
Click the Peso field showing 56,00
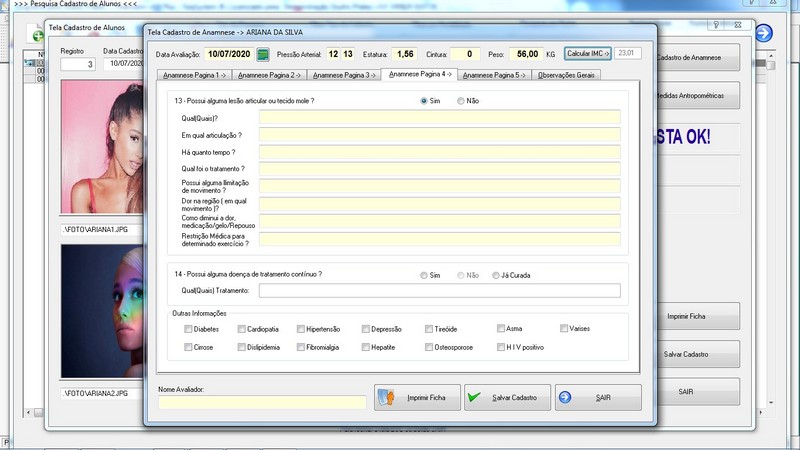pyautogui.click(x=527, y=54)
